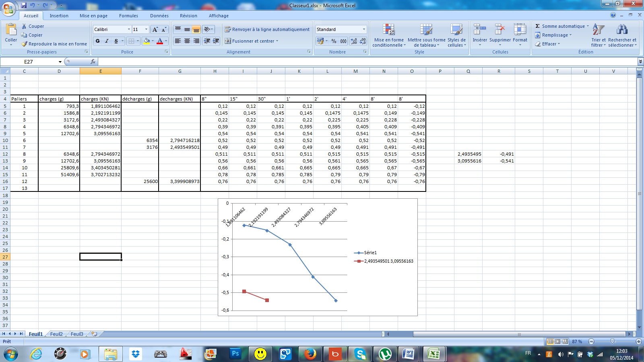The image size is (644, 362).
Task: Open the Police dialog launcher
Action: (x=167, y=52)
